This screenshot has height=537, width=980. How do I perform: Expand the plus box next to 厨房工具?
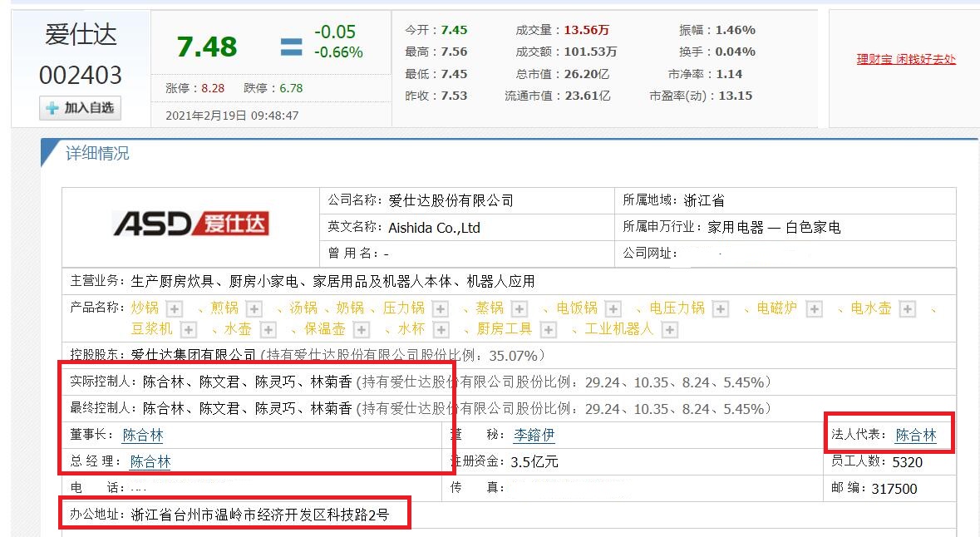pyautogui.click(x=548, y=329)
